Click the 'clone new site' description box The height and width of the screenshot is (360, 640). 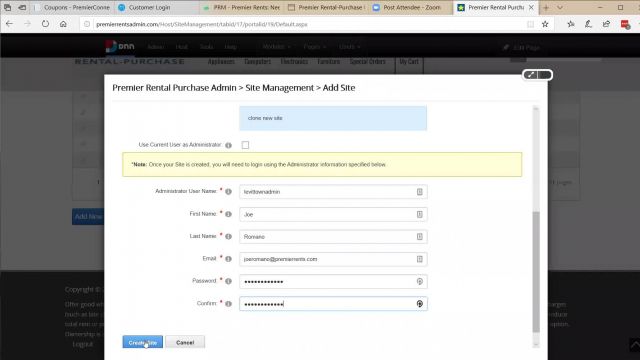333,118
